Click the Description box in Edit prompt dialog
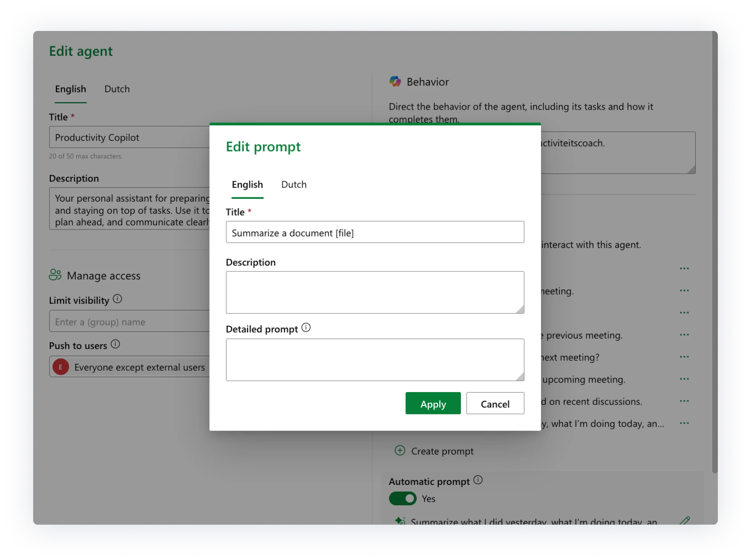The height and width of the screenshot is (560, 751). click(375, 292)
